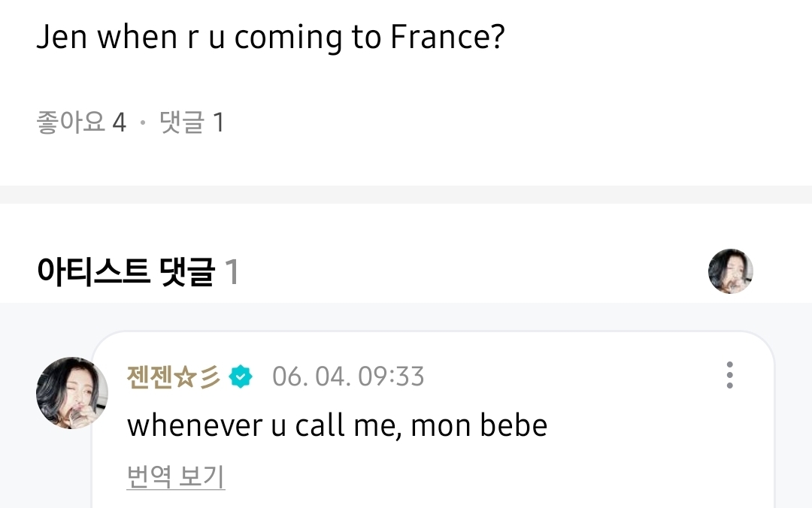Viewport: 812px width, 508px height.
Task: Tap the 댓글 comments label under the post
Action: [x=182, y=122]
